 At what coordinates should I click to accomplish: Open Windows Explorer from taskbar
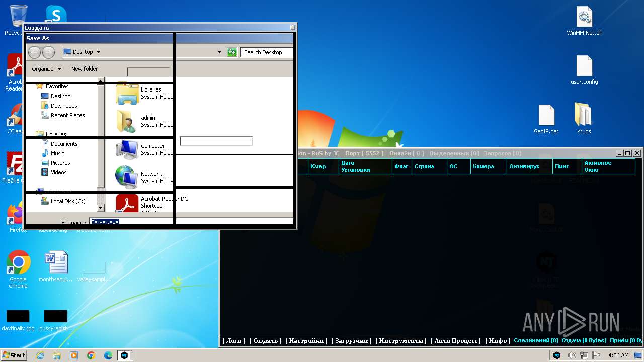pyautogui.click(x=57, y=355)
